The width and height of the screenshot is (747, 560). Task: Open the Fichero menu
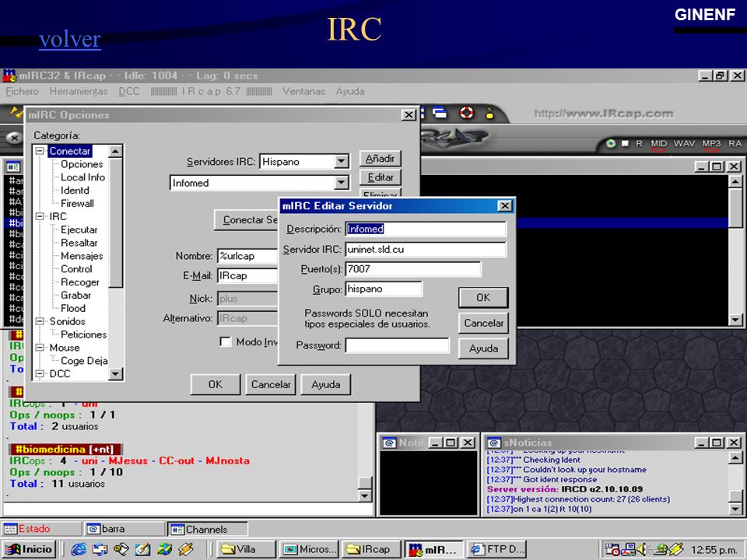tap(22, 91)
